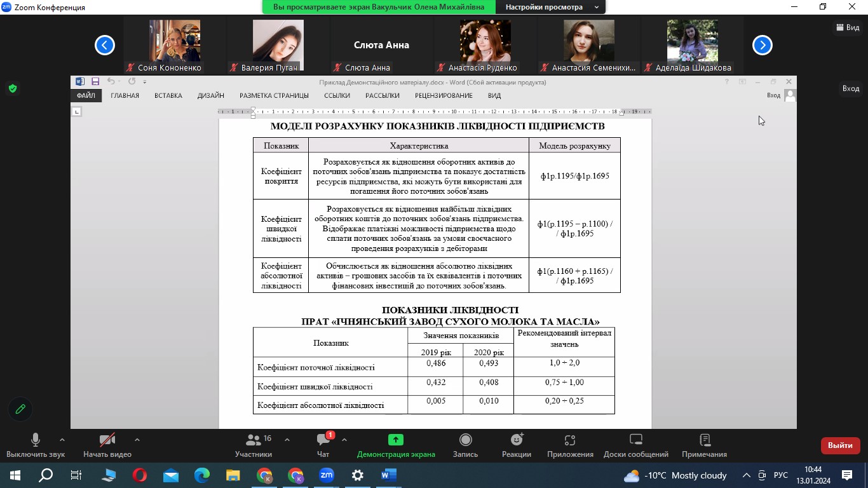Screen dimensions: 868x488
Task: Click Вход sign-in in Word window
Action: pyautogui.click(x=773, y=95)
